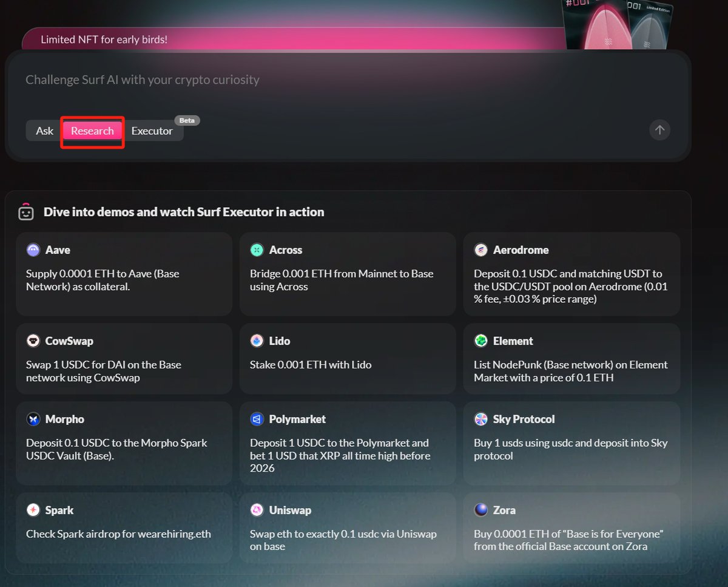The width and height of the screenshot is (728, 587).
Task: Click the Element market icon
Action: (x=480, y=341)
